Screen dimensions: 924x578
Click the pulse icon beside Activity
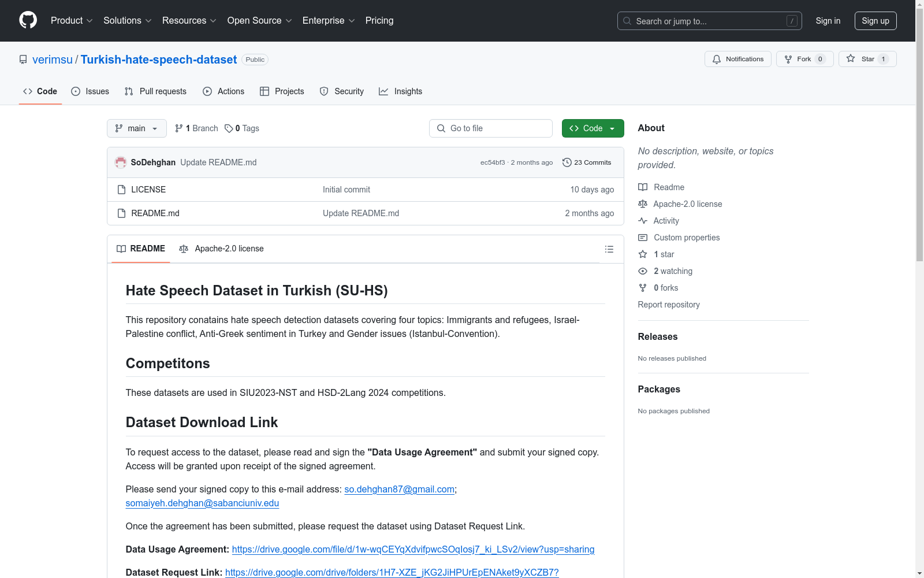643,221
